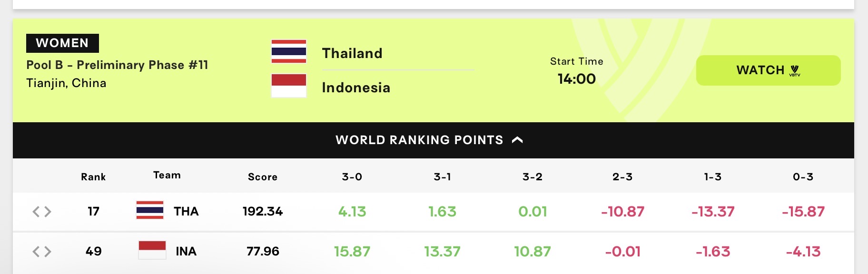Image resolution: width=868 pixels, height=274 pixels.
Task: Select the INA team row label
Action: click(186, 251)
